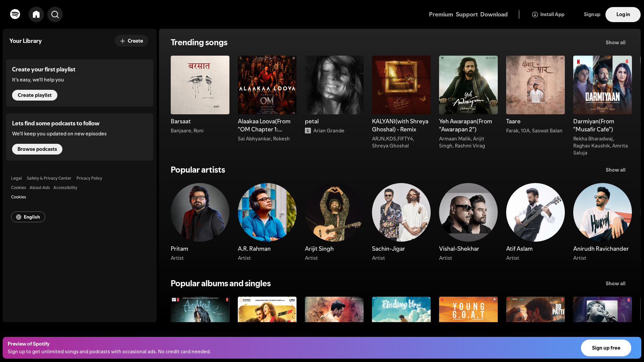Click the Sai Abhyankar artist link
The width and height of the screenshot is (644, 362).
click(x=254, y=139)
